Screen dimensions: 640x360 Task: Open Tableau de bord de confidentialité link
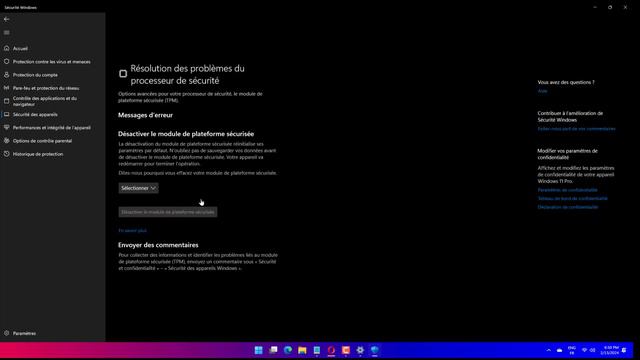pyautogui.click(x=572, y=199)
